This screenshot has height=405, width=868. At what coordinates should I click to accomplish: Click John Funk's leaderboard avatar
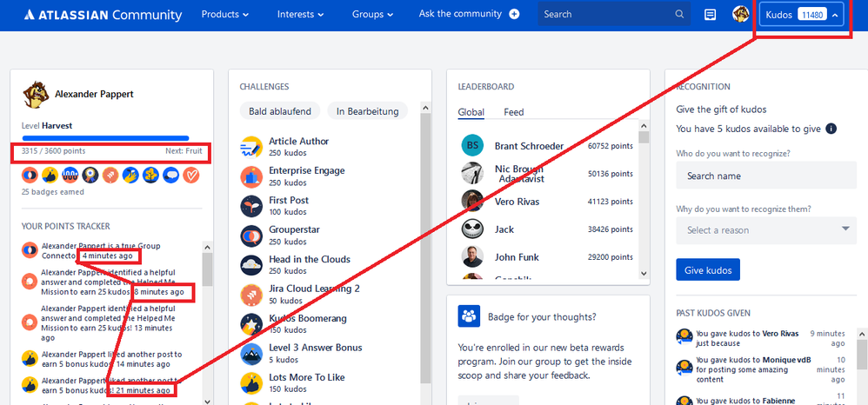coord(472,256)
